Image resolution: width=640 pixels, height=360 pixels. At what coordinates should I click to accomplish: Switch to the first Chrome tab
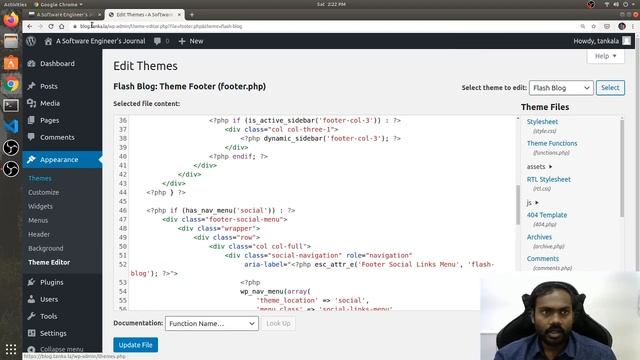64,14
